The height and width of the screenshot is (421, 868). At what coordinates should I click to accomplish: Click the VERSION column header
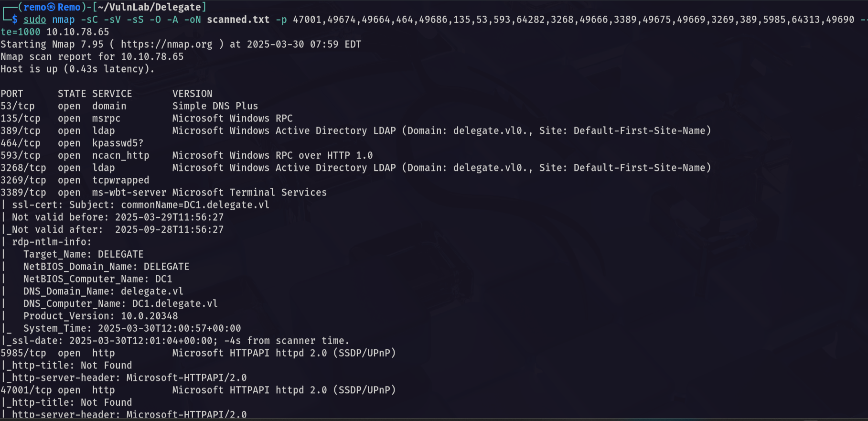(x=193, y=94)
